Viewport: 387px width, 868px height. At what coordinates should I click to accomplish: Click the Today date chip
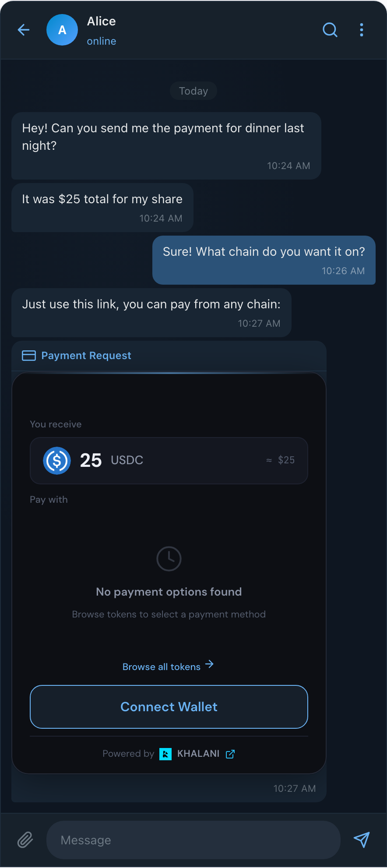tap(193, 91)
